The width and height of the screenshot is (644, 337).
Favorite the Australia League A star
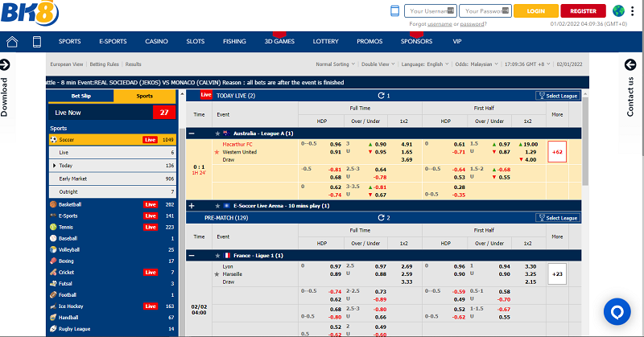[x=217, y=134]
